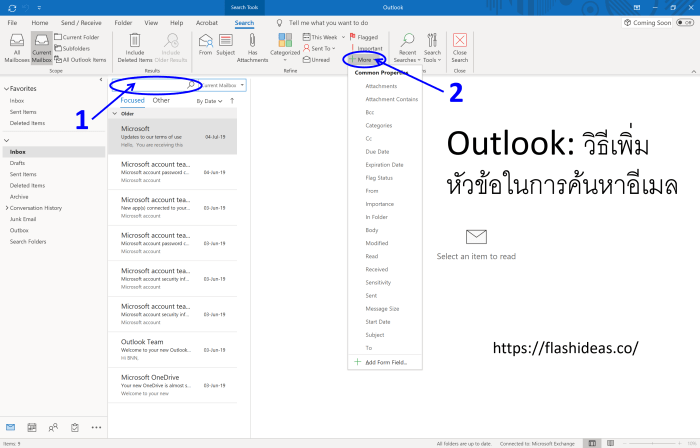Click Include Deleted Items trash icon
Viewport: 700px width, 448px height.
click(135, 41)
